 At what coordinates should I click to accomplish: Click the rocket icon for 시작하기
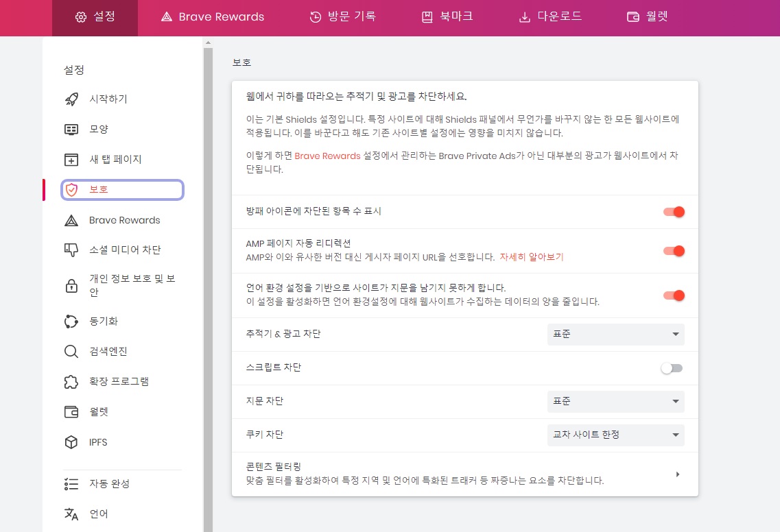coord(71,99)
